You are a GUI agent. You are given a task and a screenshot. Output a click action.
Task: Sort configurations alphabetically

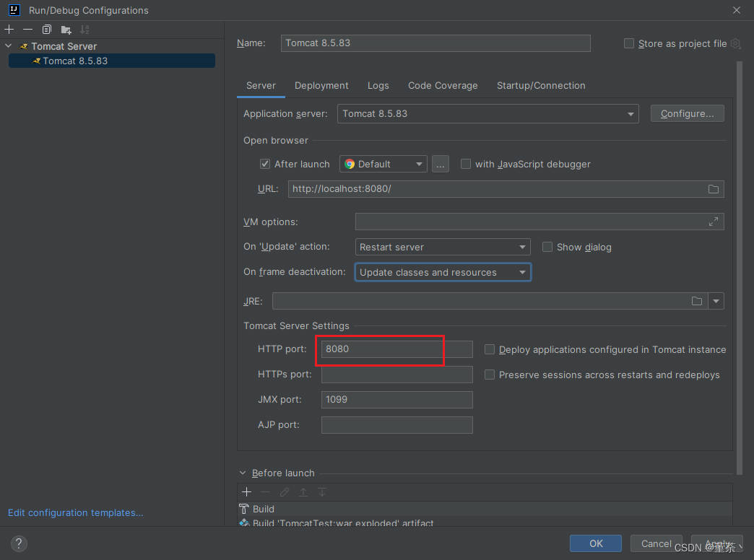point(84,30)
